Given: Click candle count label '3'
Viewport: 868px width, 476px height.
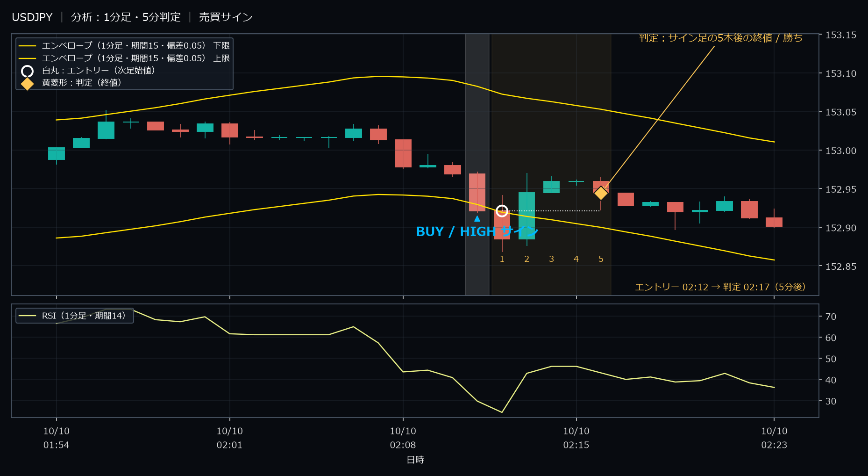Looking at the screenshot, I should click(551, 259).
